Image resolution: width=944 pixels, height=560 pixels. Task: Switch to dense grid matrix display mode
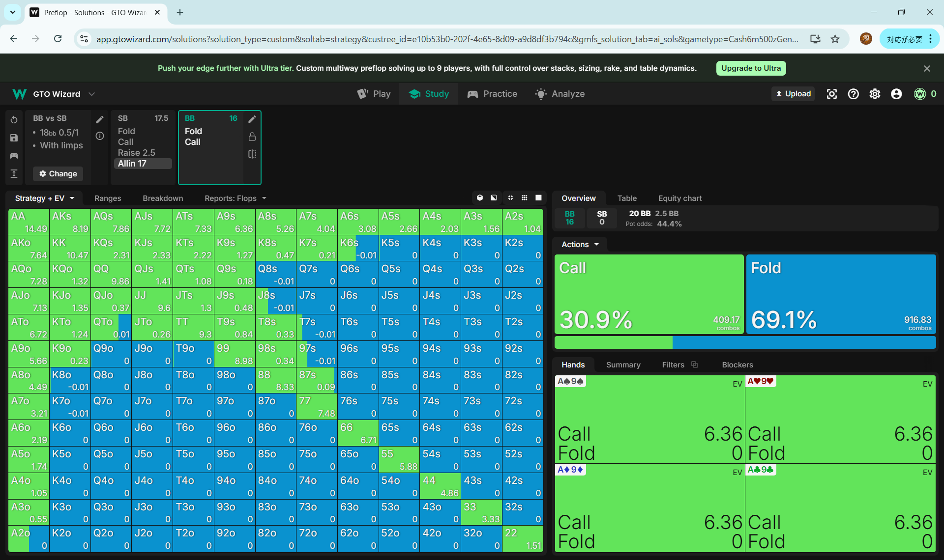coord(525,198)
